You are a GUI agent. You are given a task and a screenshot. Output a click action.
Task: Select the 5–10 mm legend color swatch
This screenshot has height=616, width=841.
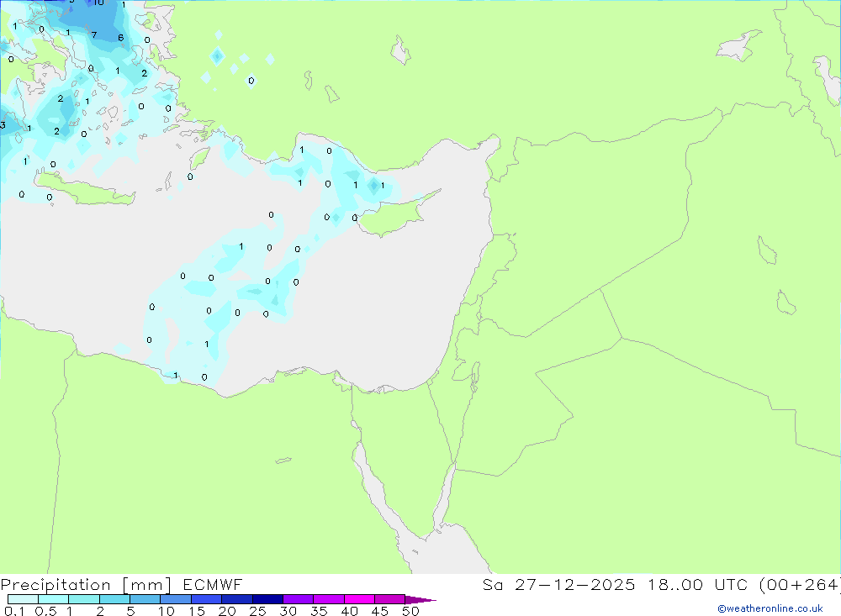tap(145, 599)
